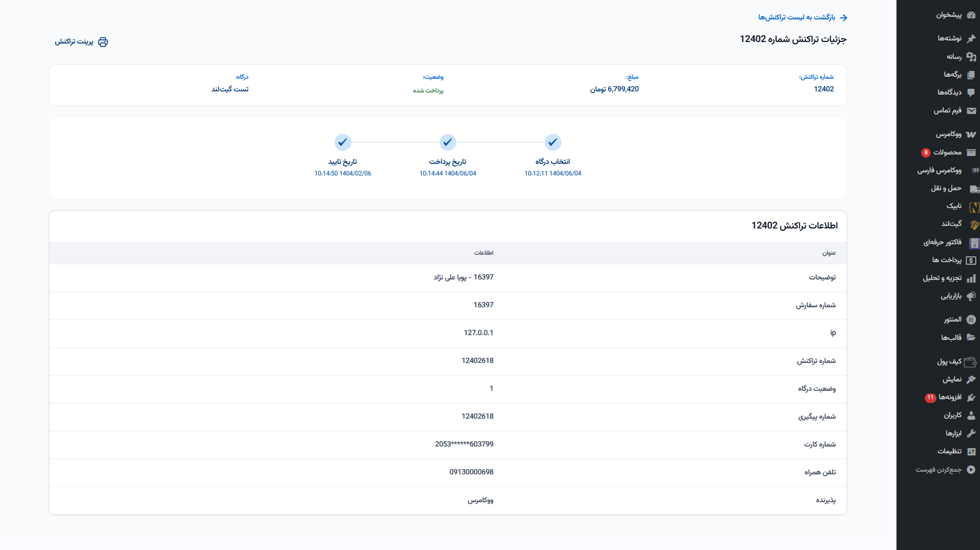Image resolution: width=980 pixels, height=550 pixels.
Task: Click the Dashboard (پیشخوان) gauge icon
Action: point(971,15)
